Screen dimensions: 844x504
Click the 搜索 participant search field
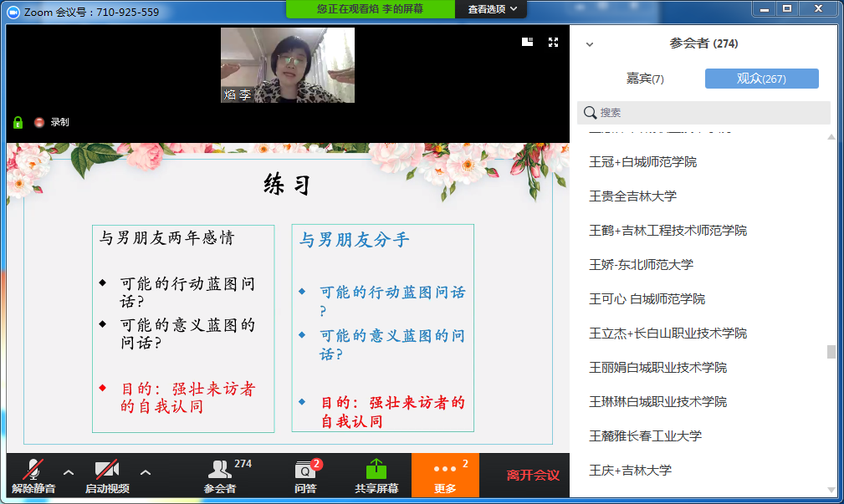(x=703, y=113)
